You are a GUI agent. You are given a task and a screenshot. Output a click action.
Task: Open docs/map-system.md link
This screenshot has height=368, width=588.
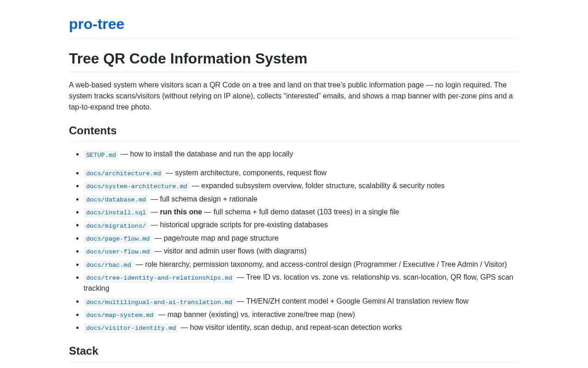(x=119, y=315)
